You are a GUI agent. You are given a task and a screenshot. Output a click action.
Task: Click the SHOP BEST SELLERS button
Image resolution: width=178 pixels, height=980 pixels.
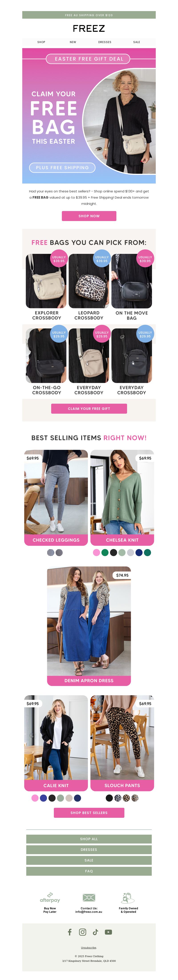pos(89,812)
